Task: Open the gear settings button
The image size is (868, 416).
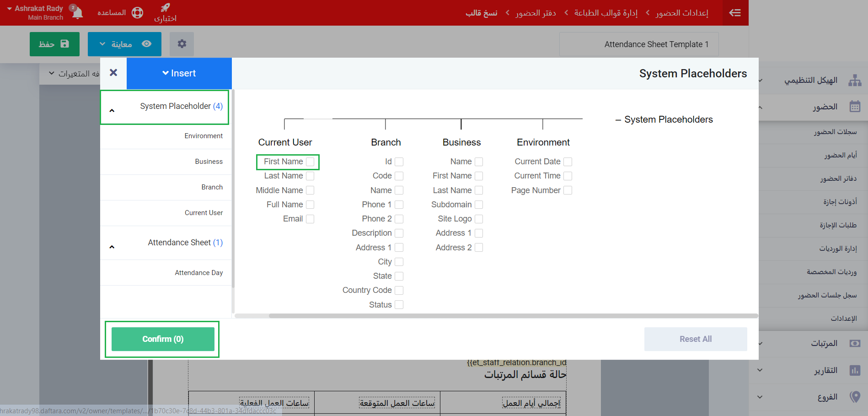Action: [x=182, y=44]
